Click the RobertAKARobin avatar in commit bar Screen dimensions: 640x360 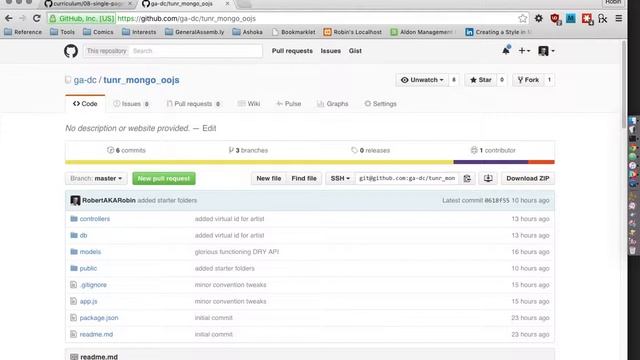point(75,200)
